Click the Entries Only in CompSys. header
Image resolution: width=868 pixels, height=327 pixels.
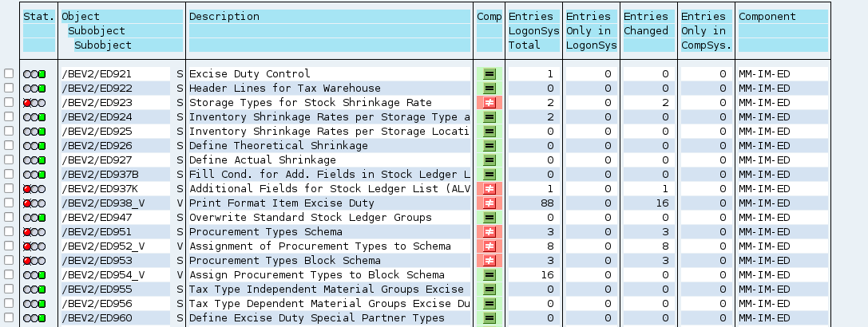[x=707, y=31]
